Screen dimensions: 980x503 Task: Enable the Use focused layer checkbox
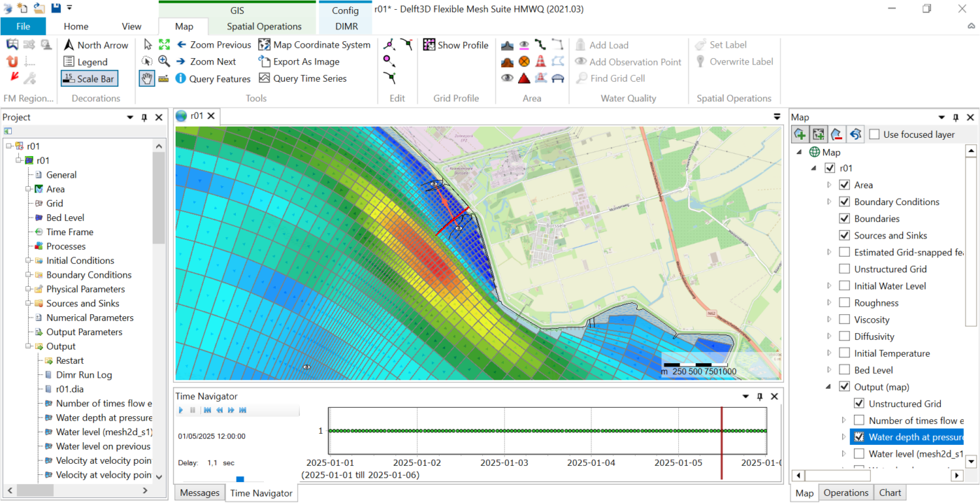pos(874,134)
